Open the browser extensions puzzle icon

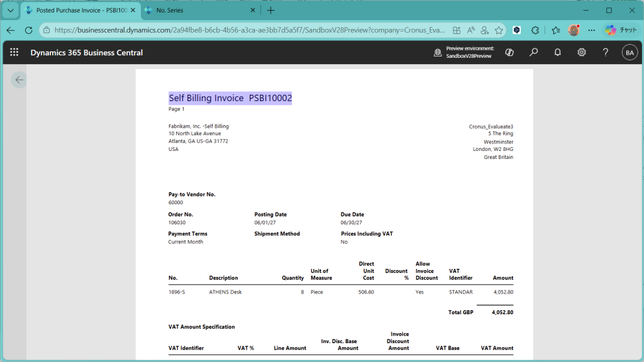[x=535, y=30]
